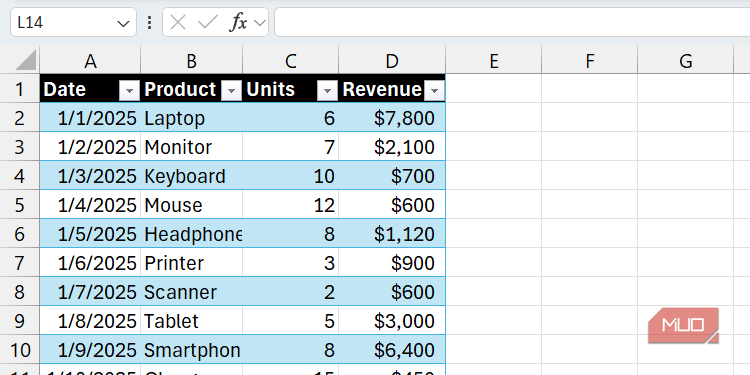The width and height of the screenshot is (750, 375).
Task: Select row 9 header
Action: (x=19, y=321)
